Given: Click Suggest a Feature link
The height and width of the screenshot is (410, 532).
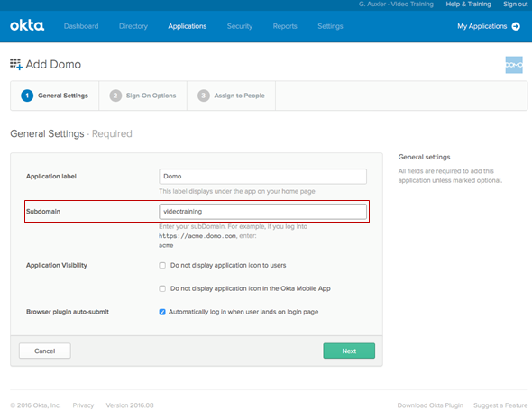Looking at the screenshot, I should point(500,405).
